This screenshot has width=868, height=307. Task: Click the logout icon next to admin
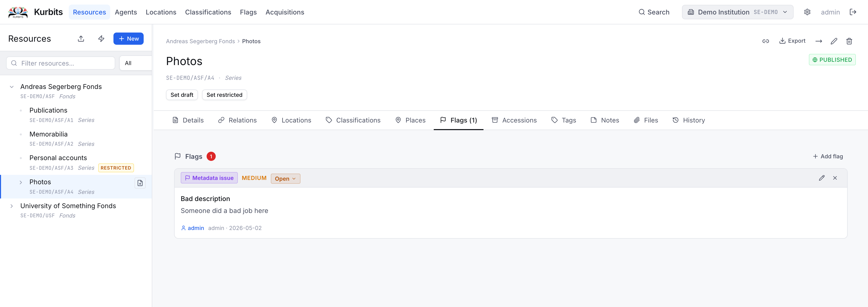pos(853,12)
